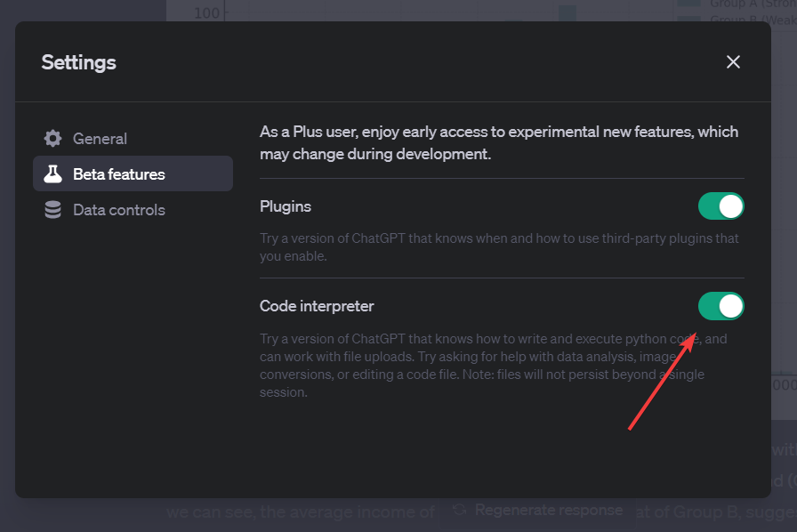Open the General settings tab
This screenshot has height=532, width=797.
coord(133,139)
